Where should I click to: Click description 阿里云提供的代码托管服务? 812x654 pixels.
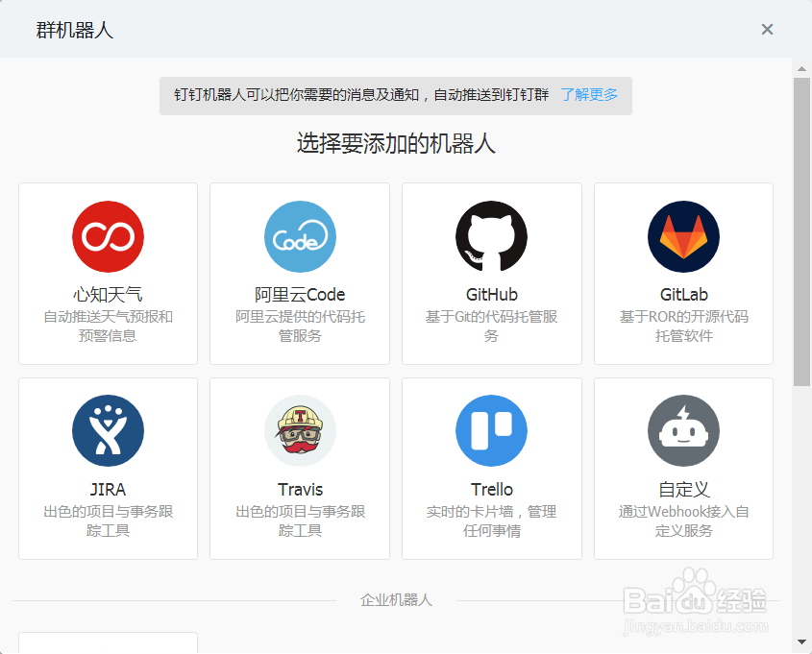coord(300,326)
